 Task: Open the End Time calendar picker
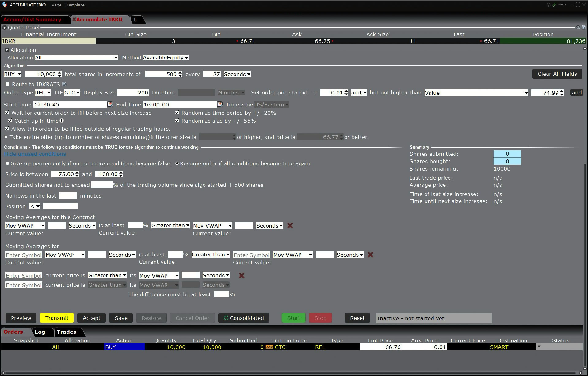tap(220, 104)
